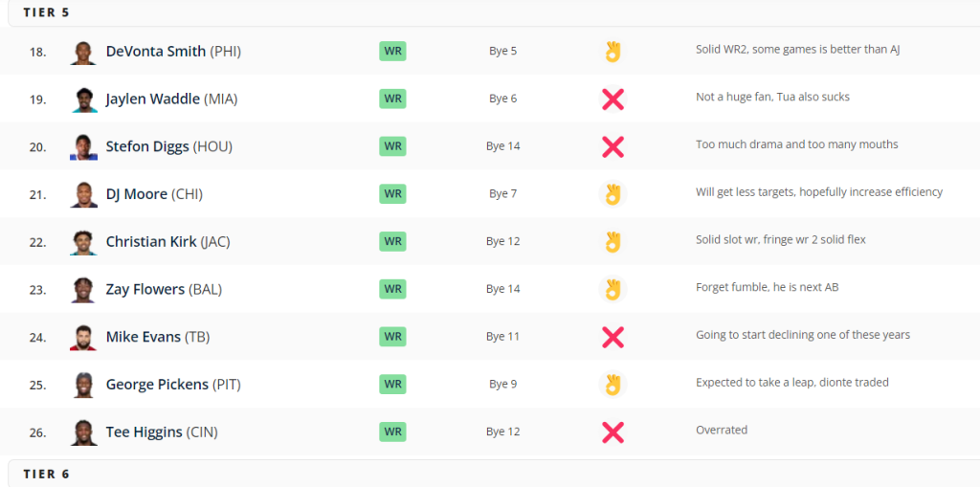Screen dimensions: 980x487
Task: Click Tee Higgins 'Overrated' note
Action: 722,431
